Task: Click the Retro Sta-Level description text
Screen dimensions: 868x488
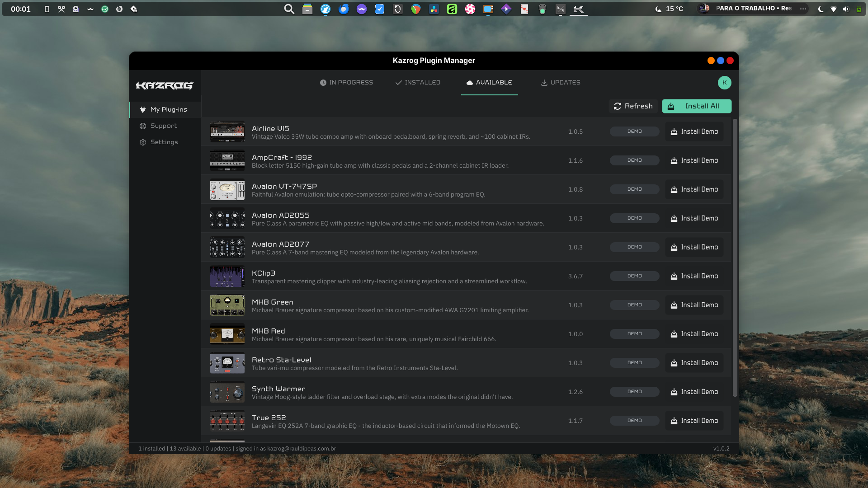Action: (355, 368)
